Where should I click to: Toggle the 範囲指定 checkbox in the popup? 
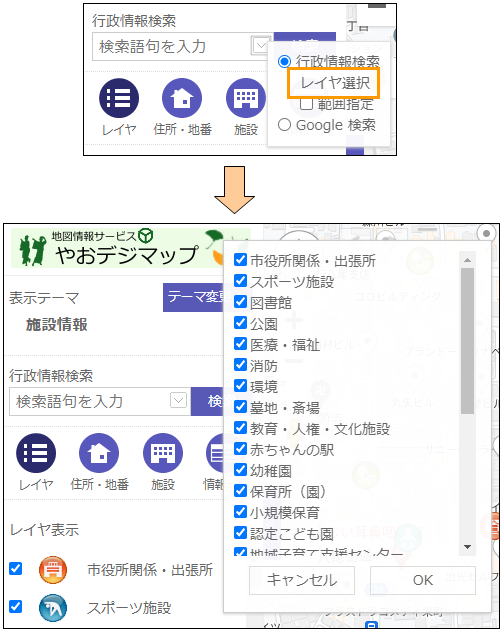(307, 104)
